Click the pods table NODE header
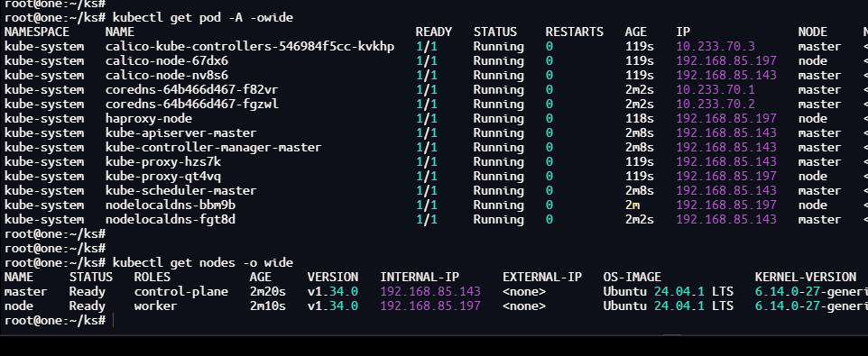This screenshot has height=356, width=868. 813,32
